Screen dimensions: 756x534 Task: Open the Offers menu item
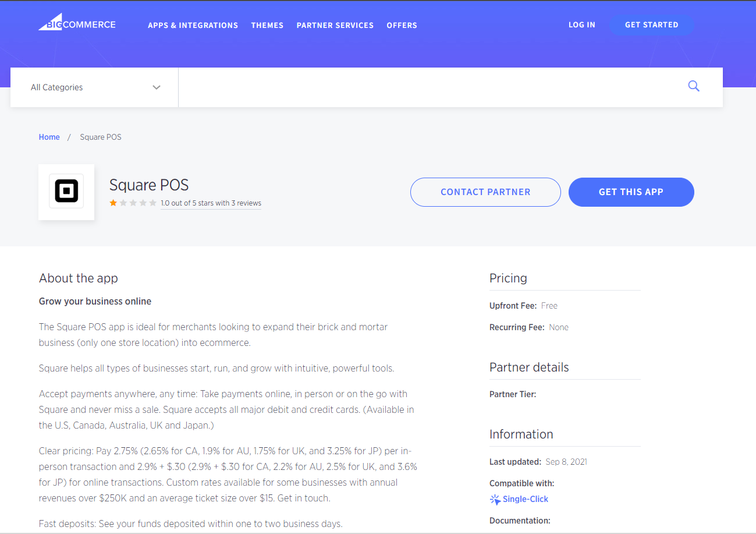(x=402, y=26)
